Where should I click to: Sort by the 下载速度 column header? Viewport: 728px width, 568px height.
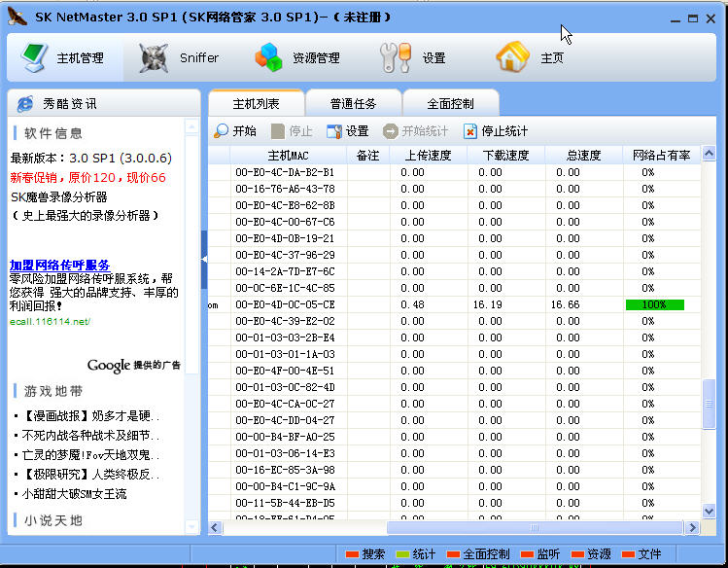point(506,156)
